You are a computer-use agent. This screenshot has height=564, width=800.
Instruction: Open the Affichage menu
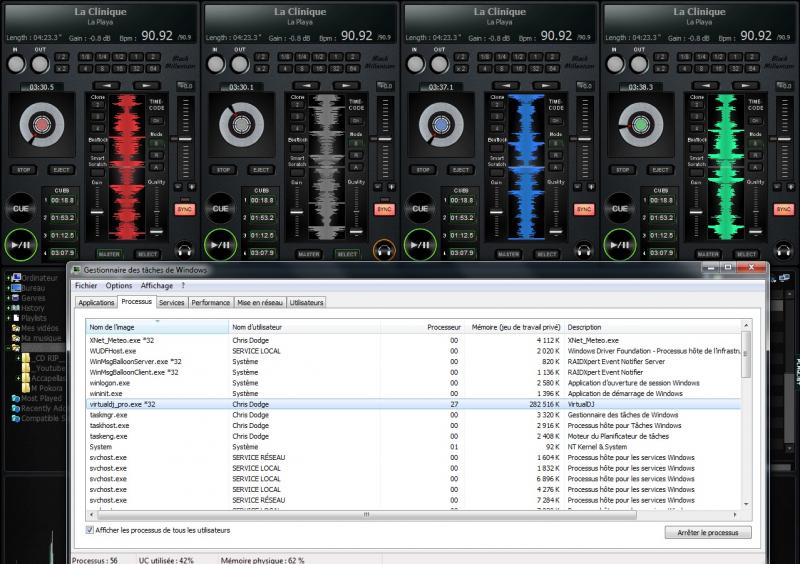click(156, 286)
